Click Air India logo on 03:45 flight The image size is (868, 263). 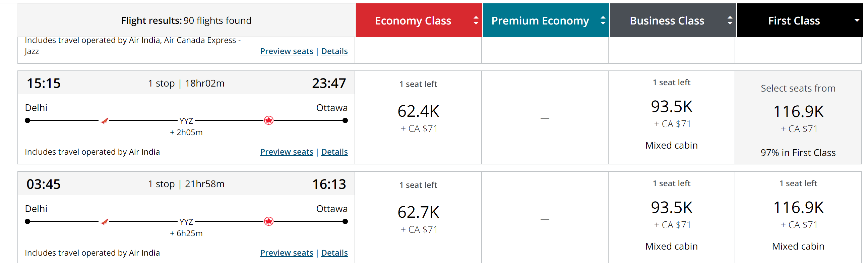tap(104, 221)
